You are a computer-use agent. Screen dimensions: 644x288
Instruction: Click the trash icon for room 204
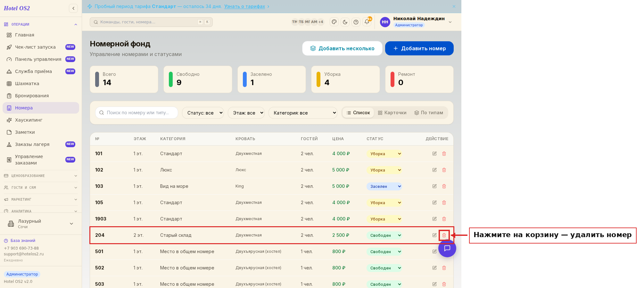point(444,235)
